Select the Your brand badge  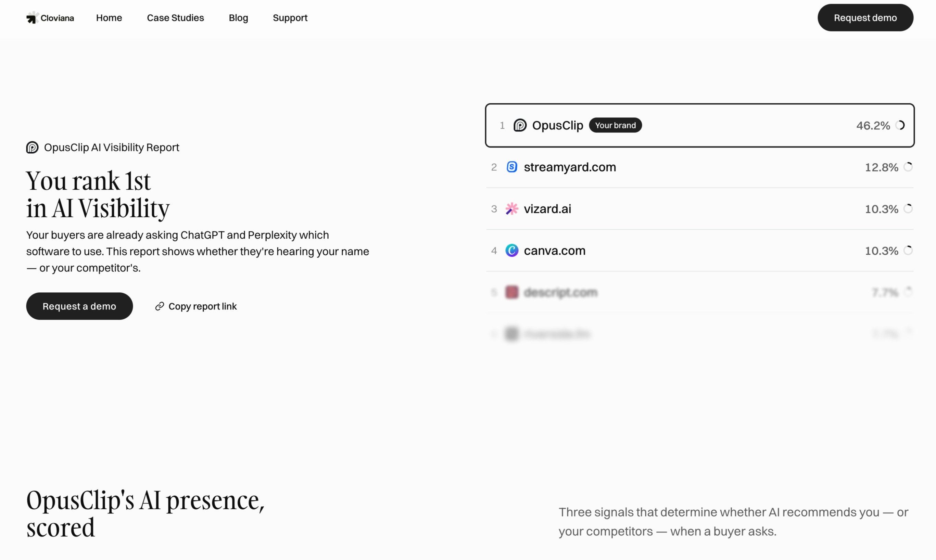615,125
